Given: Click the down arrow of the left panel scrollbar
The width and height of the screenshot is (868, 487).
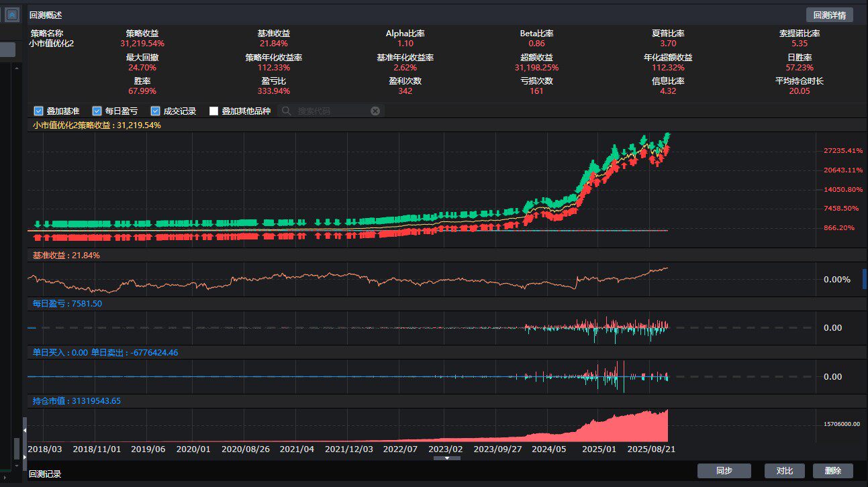Looking at the screenshot, I should (x=17, y=464).
